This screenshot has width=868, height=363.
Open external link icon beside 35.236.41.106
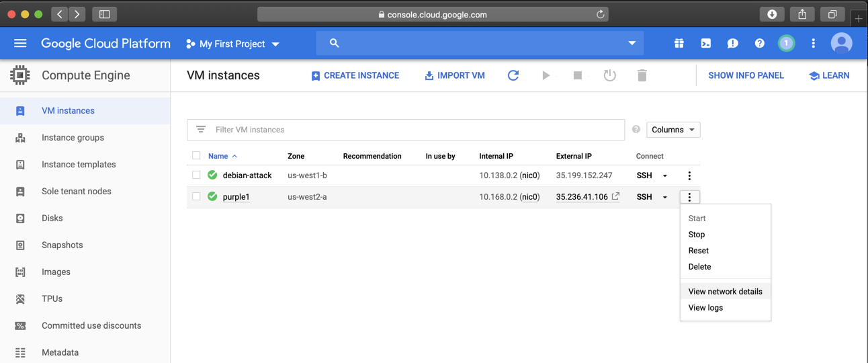coord(615,196)
